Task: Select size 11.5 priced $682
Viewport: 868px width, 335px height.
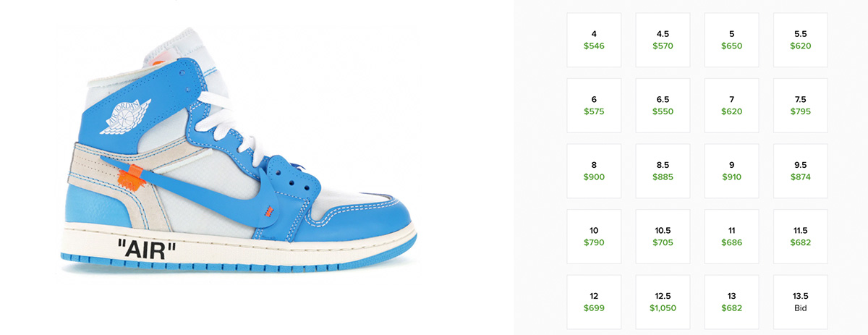Action: (x=801, y=237)
